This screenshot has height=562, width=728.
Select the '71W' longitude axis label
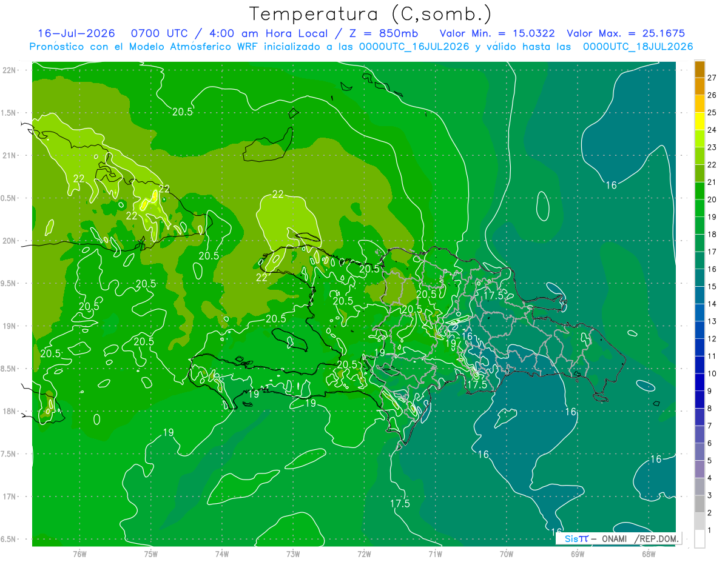click(x=436, y=554)
